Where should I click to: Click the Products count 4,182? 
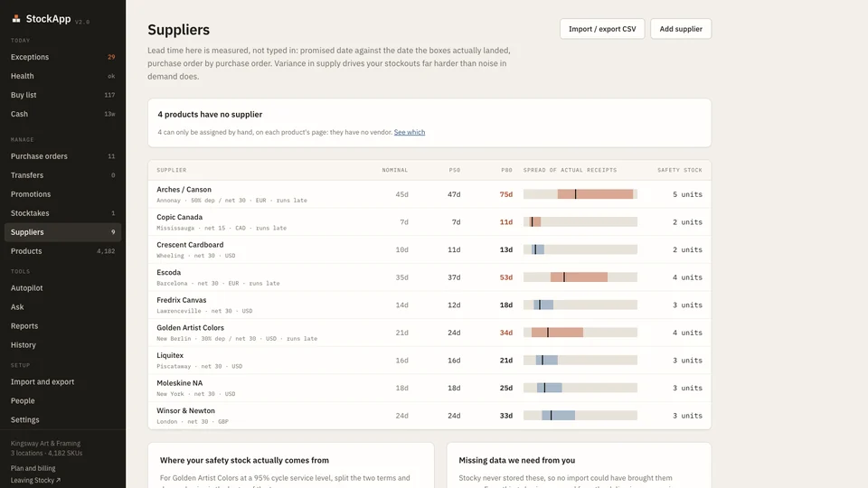(106, 251)
